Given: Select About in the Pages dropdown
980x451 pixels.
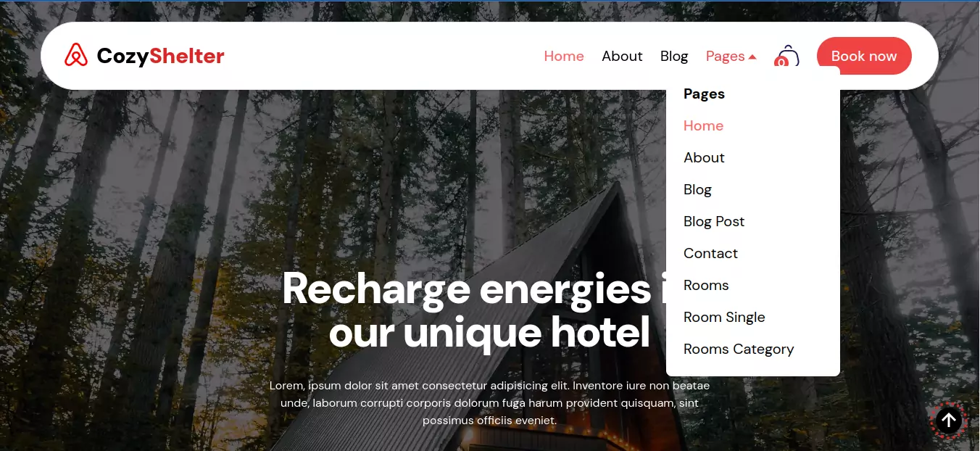Looking at the screenshot, I should tap(704, 157).
